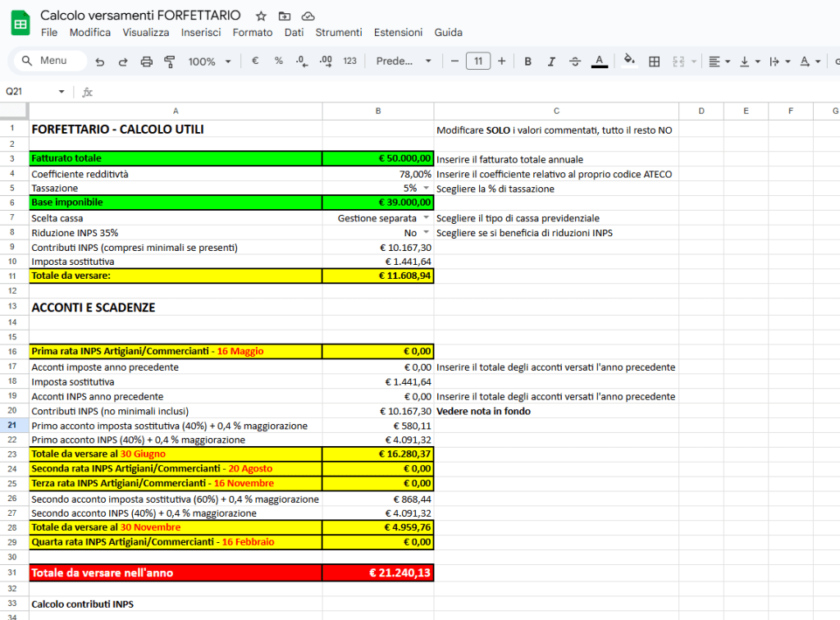The width and height of the screenshot is (840, 620).
Task: Select cell with € 11.608,94 total
Action: point(378,276)
